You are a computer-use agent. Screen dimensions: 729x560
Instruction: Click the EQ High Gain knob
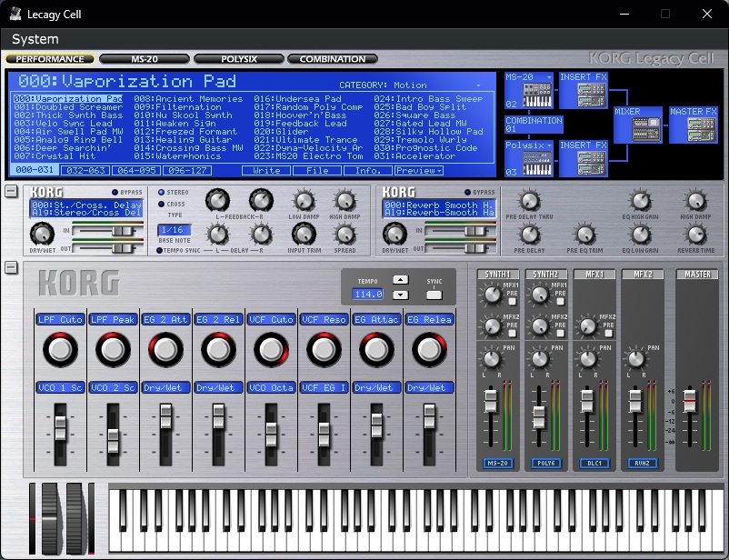click(x=640, y=201)
